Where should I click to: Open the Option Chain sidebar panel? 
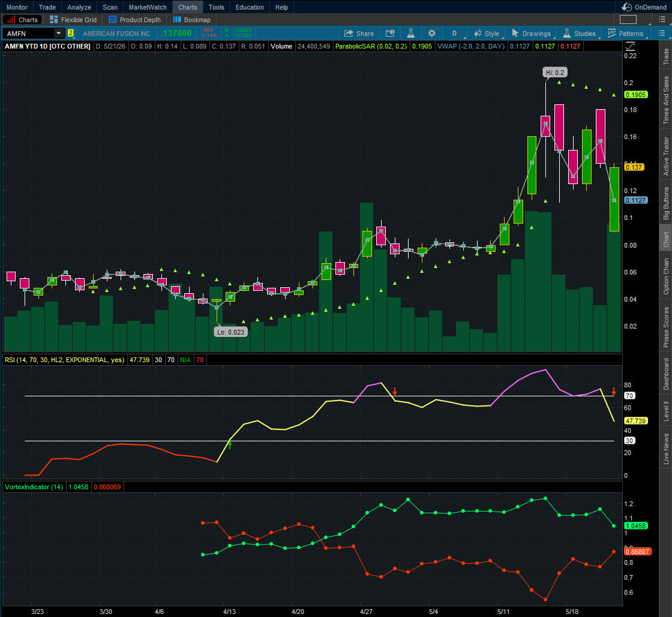tap(666, 276)
